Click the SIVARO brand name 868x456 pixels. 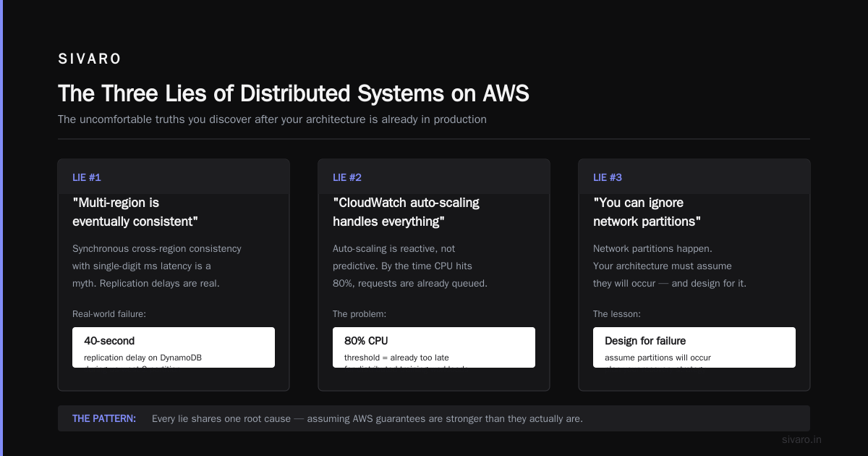(90, 59)
